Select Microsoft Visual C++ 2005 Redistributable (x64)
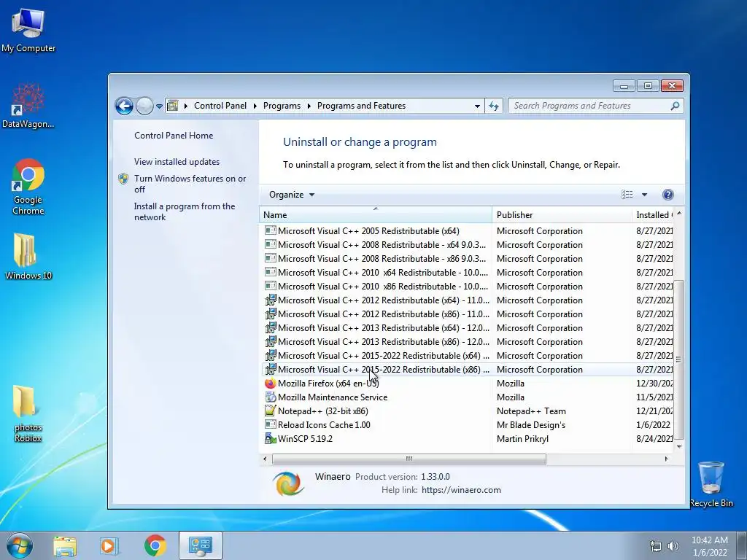This screenshot has height=560, width=747. pos(466,231)
